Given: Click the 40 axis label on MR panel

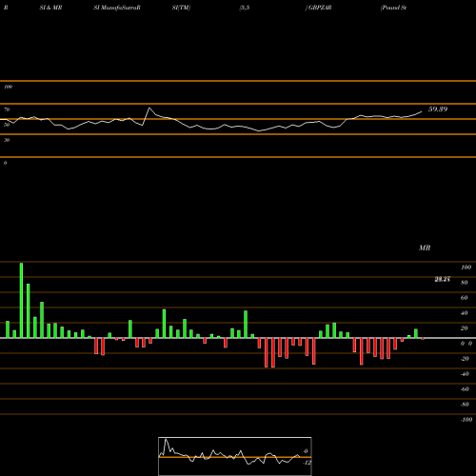Looking at the screenshot, I should (x=465, y=313).
